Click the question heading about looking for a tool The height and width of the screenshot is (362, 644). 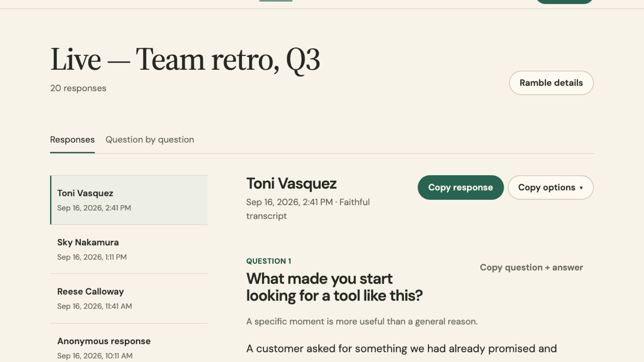click(334, 287)
